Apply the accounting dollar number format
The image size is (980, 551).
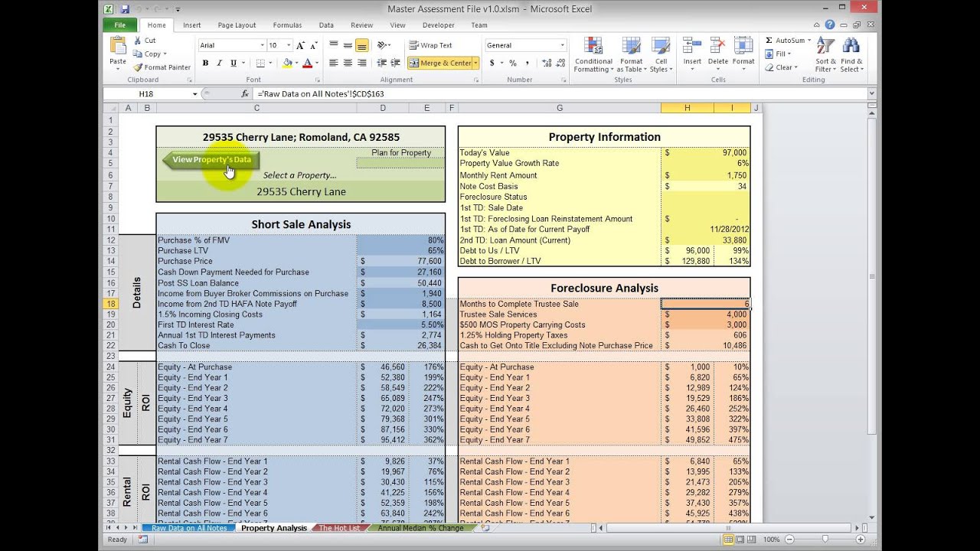click(x=492, y=64)
